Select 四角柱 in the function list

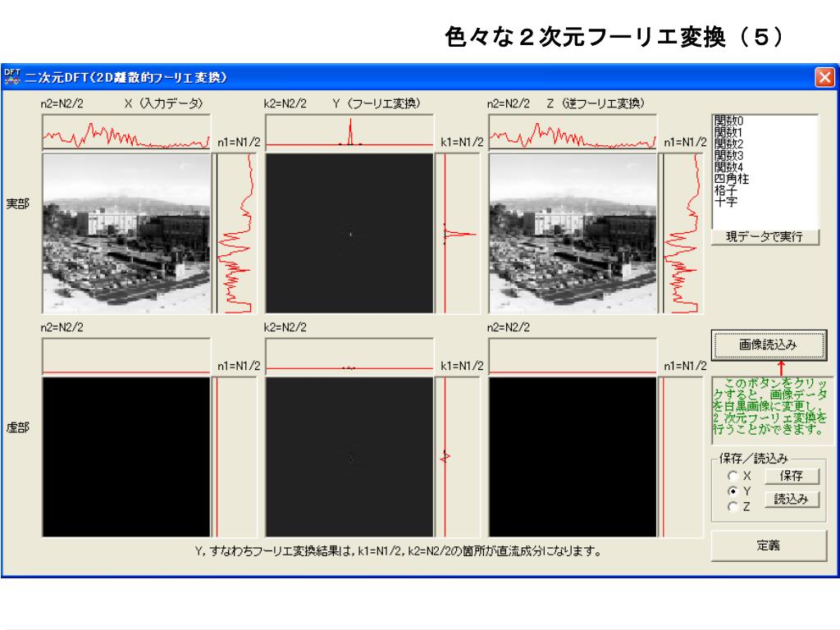click(731, 179)
